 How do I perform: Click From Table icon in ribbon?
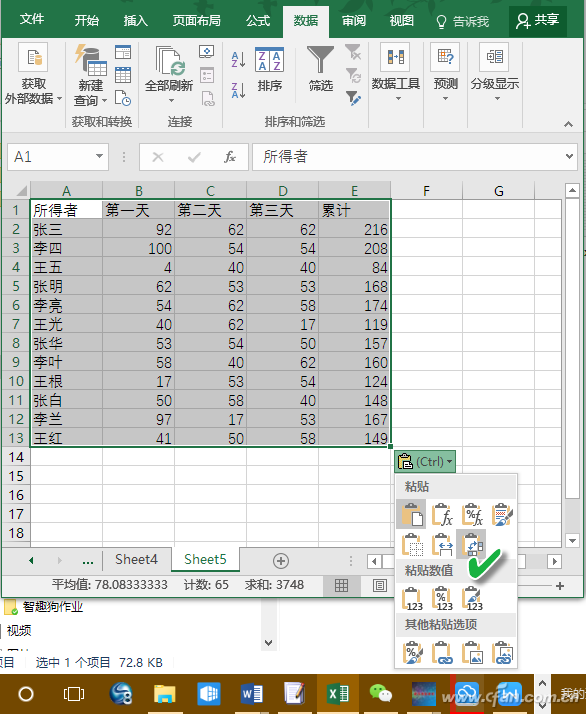tap(123, 75)
